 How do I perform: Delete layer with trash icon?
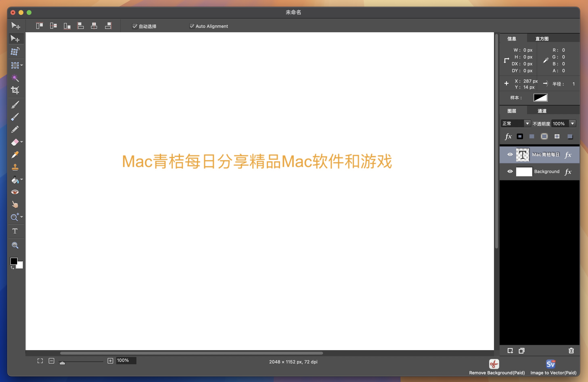[x=571, y=351]
